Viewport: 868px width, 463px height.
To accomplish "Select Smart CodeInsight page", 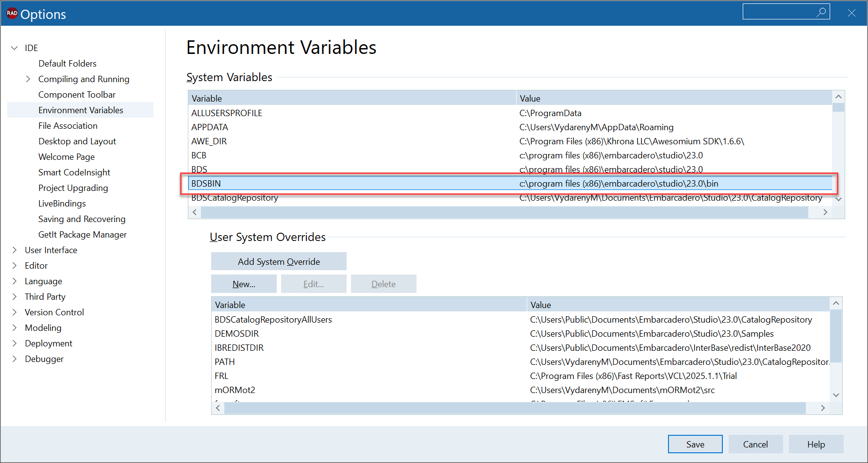I will click(x=74, y=172).
